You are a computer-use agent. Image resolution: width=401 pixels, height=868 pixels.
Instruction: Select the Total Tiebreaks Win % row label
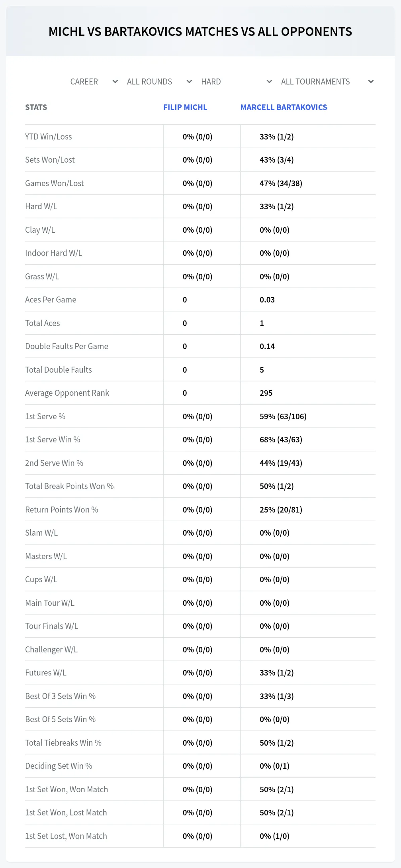point(63,743)
